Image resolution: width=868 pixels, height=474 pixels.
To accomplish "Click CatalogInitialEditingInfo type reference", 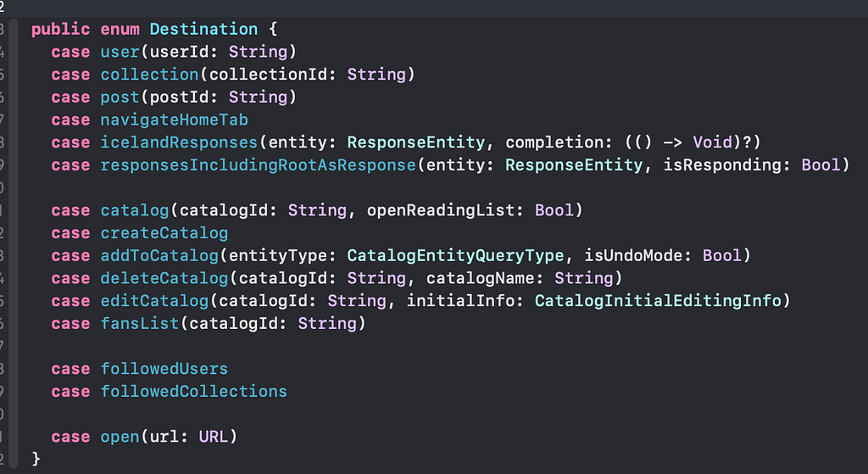I will (x=658, y=301).
